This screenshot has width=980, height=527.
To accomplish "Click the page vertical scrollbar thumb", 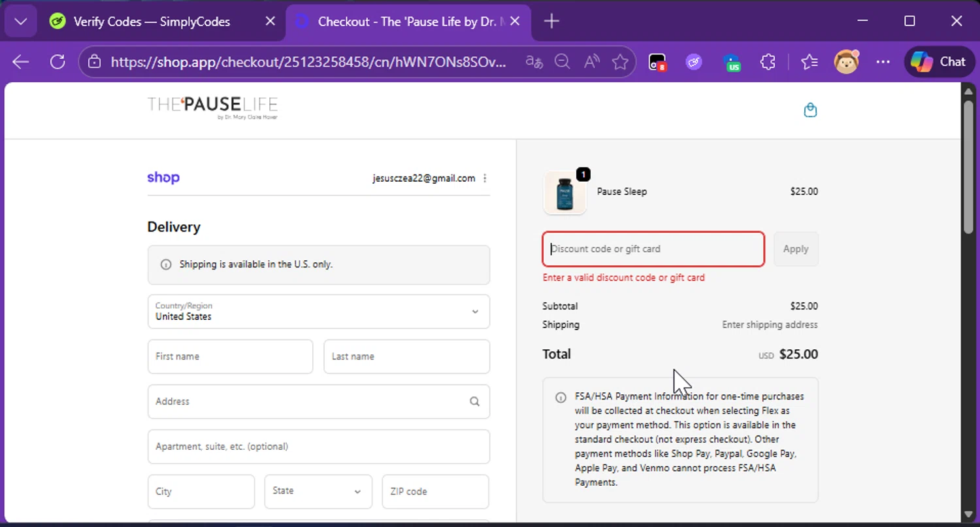I will coord(969,166).
